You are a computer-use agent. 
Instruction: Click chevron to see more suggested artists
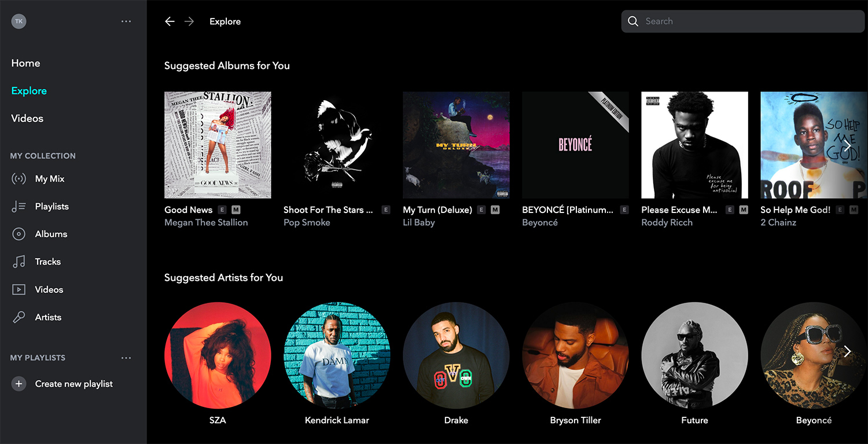847,351
